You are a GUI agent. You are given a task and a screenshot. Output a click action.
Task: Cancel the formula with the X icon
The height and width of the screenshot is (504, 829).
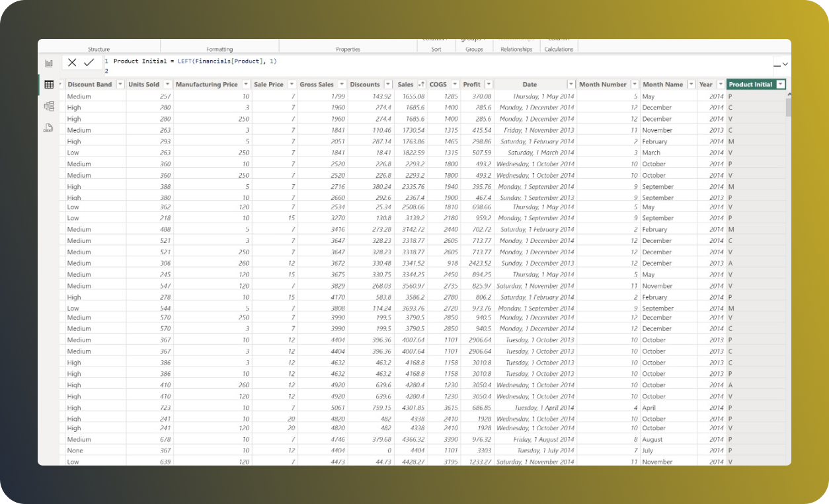72,63
